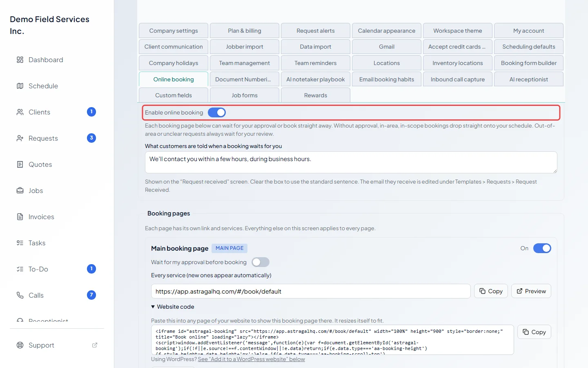
Task: Click the booking page URL field
Action: tap(311, 291)
